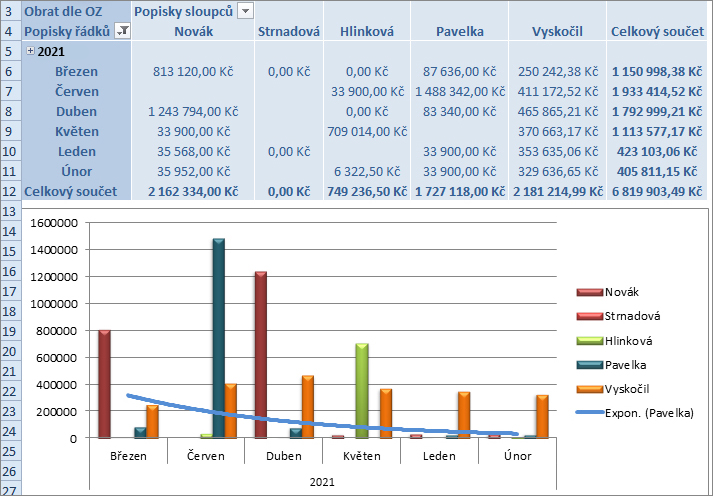Select the 1600000 value axis label

pyautogui.click(x=54, y=223)
